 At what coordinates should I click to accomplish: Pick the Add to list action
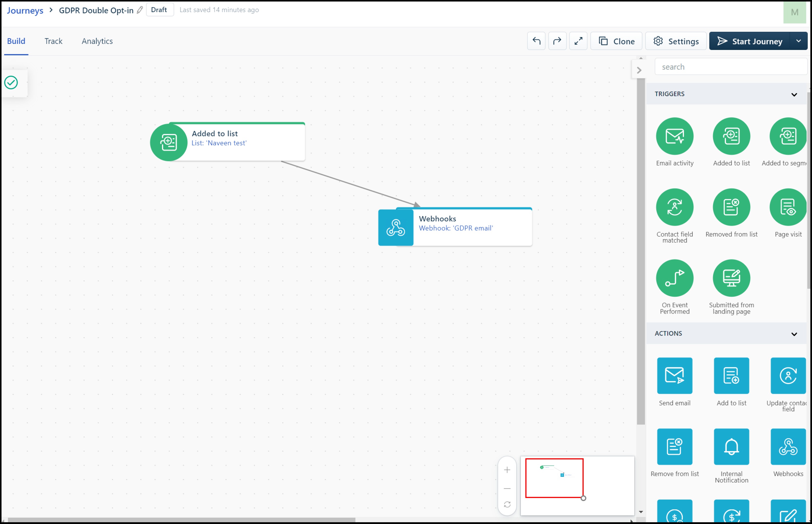[731, 375]
